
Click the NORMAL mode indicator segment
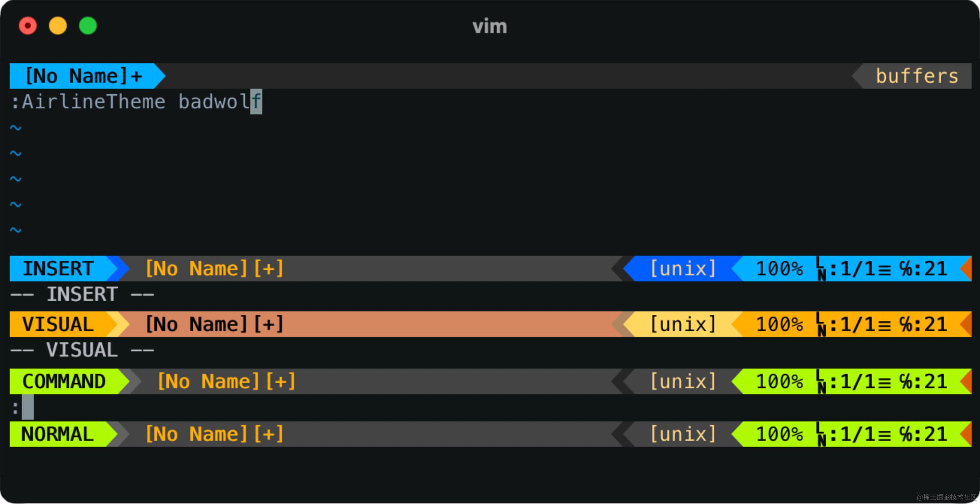58,434
